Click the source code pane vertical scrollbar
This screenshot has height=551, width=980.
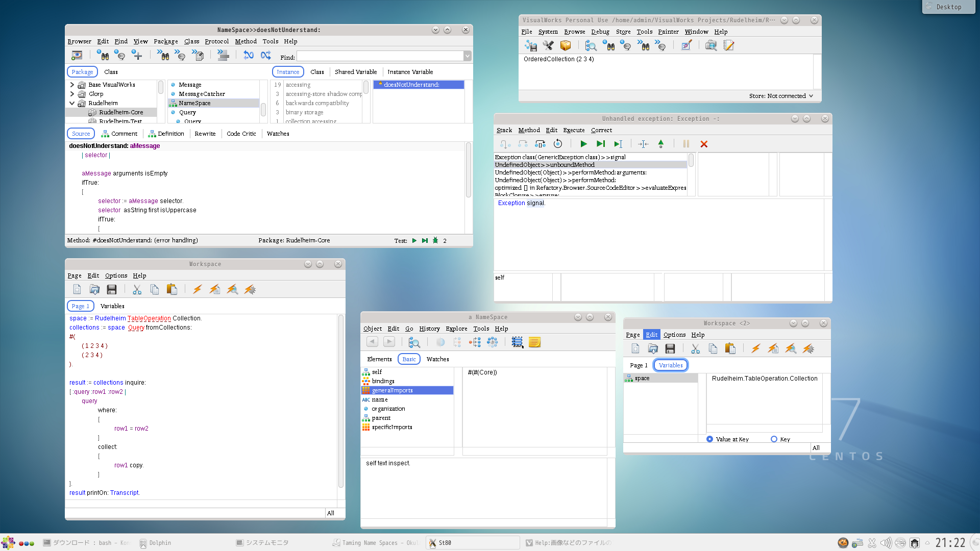pos(468,171)
